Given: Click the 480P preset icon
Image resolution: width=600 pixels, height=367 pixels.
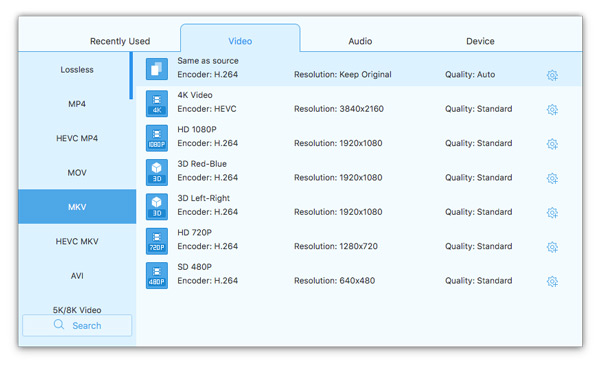Looking at the screenshot, I should pos(157,275).
